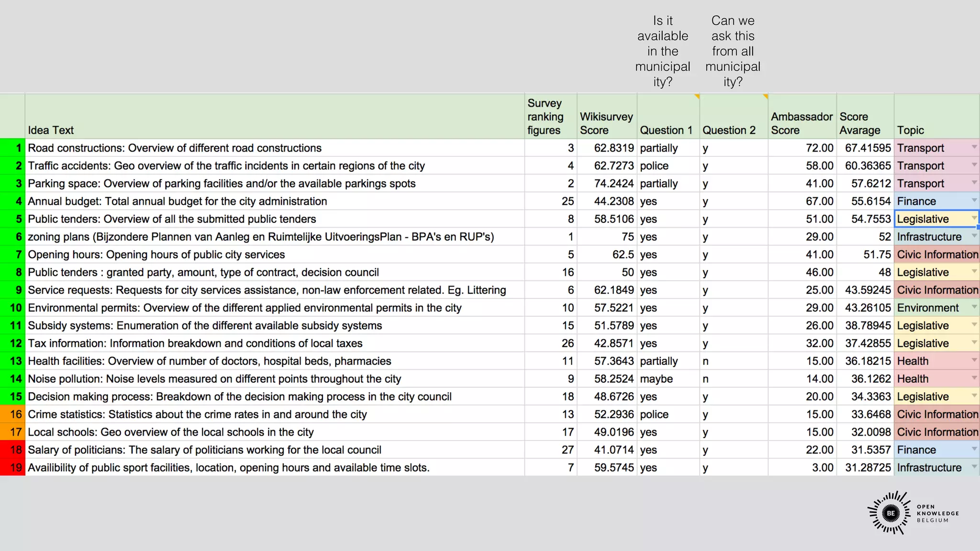The width and height of the screenshot is (980, 551).
Task: Open Topic dropdown for Annual budget row
Action: coord(974,200)
